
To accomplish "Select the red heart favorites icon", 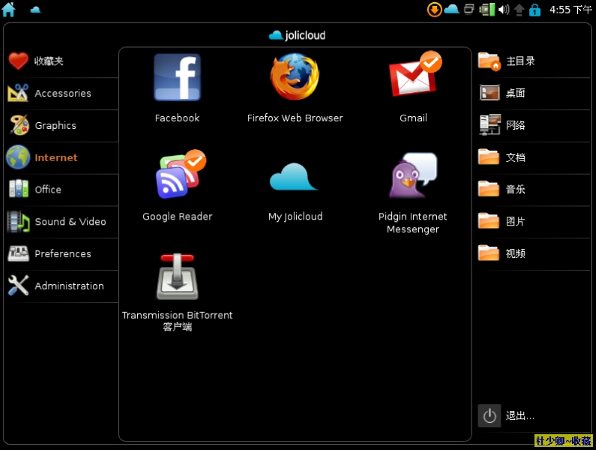I will click(18, 61).
